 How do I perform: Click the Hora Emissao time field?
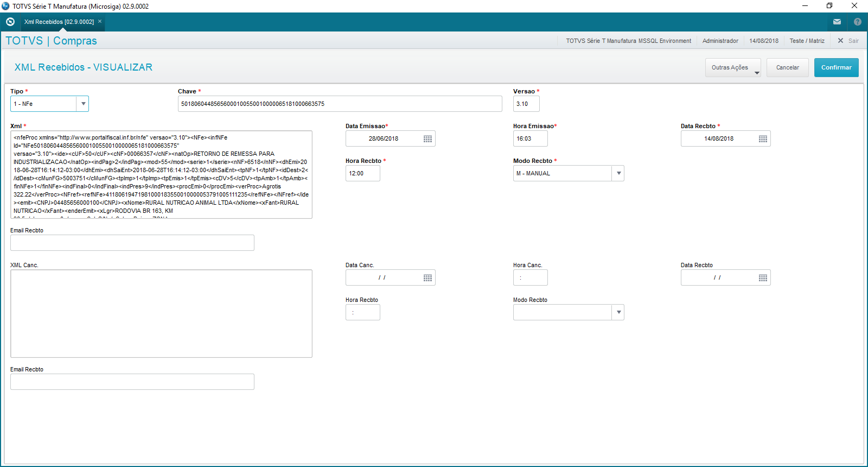530,139
